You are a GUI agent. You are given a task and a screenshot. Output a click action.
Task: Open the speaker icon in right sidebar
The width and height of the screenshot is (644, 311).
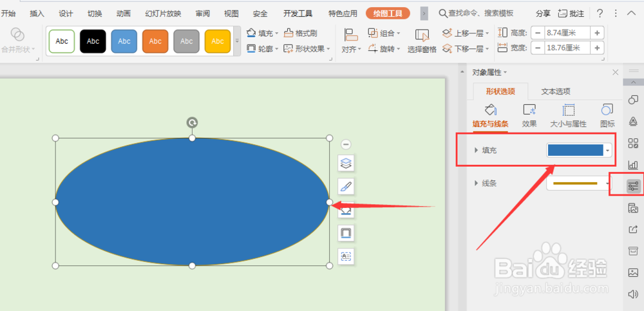pyautogui.click(x=633, y=294)
